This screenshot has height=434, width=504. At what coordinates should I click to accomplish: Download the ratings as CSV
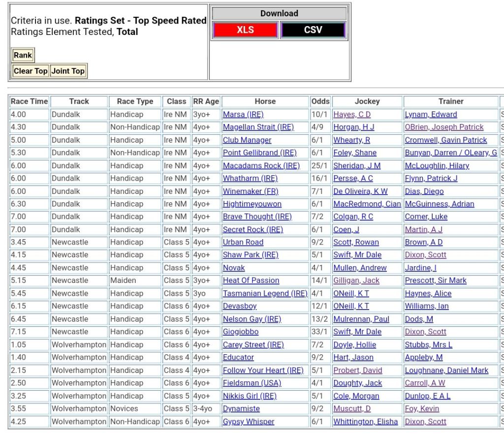(313, 30)
